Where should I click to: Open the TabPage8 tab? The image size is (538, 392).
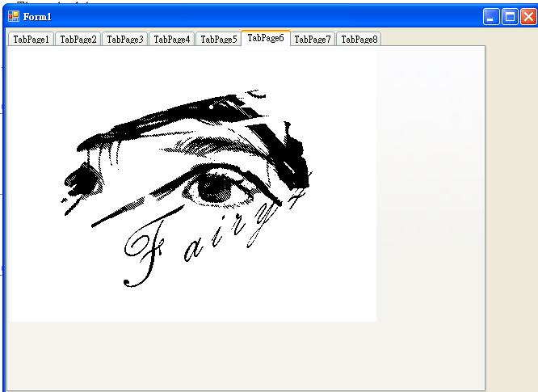(359, 39)
